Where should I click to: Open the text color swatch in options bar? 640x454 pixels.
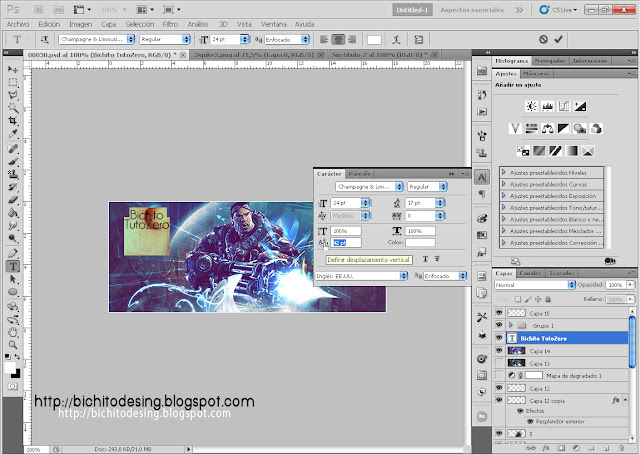[x=374, y=40]
